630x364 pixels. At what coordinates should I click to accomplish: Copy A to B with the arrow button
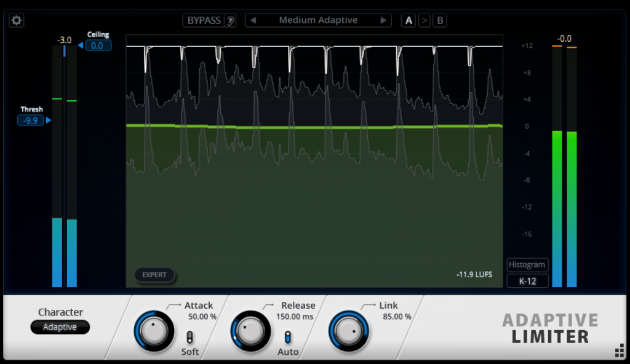pos(425,20)
